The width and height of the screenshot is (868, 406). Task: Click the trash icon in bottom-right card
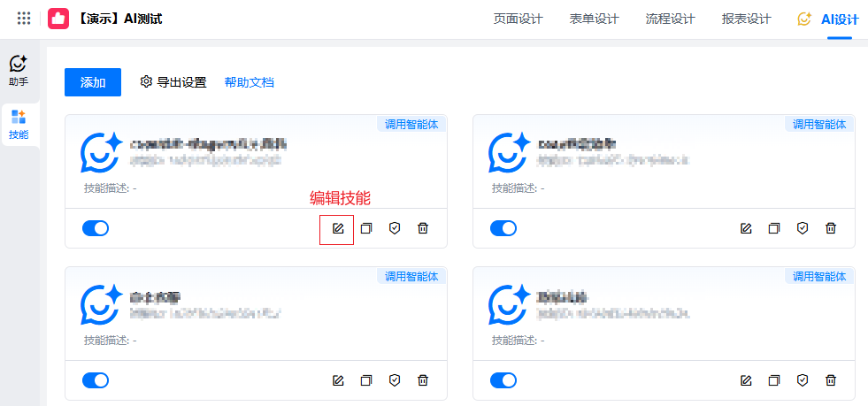pyautogui.click(x=831, y=380)
